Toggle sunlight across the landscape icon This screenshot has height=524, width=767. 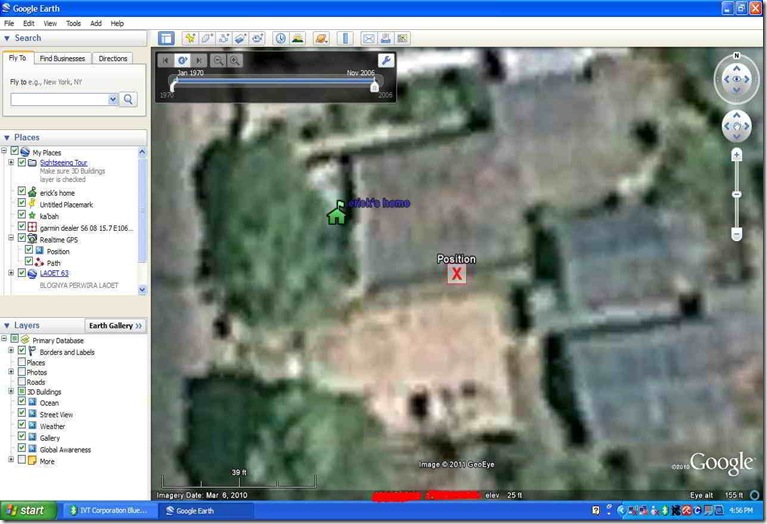pyautogui.click(x=297, y=38)
